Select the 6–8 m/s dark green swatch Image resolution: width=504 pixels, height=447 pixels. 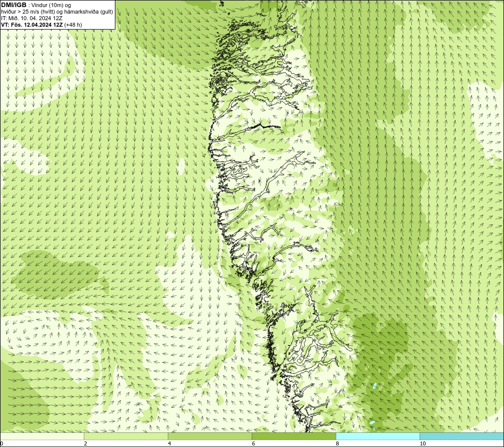click(294, 436)
